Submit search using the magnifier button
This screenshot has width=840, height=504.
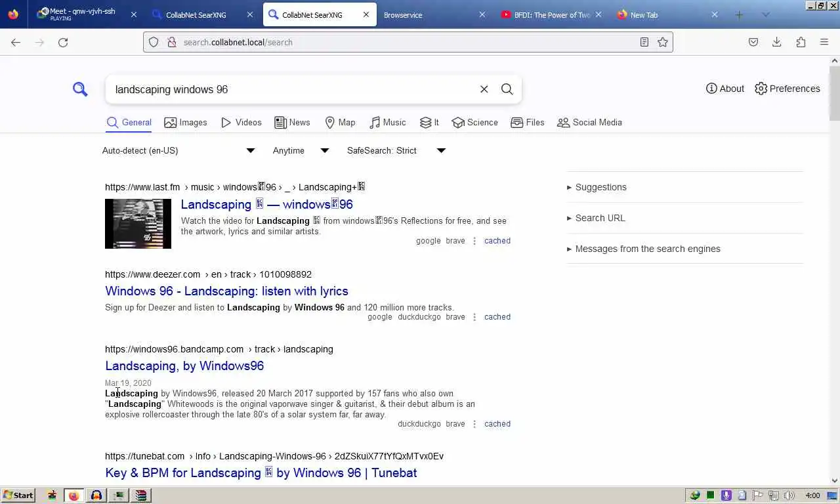[x=507, y=89]
